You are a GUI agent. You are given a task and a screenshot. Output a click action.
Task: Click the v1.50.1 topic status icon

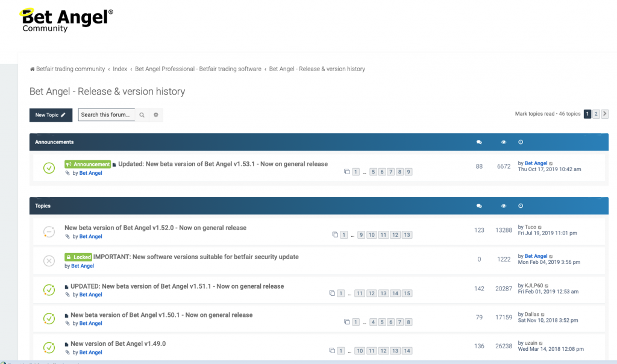click(49, 319)
